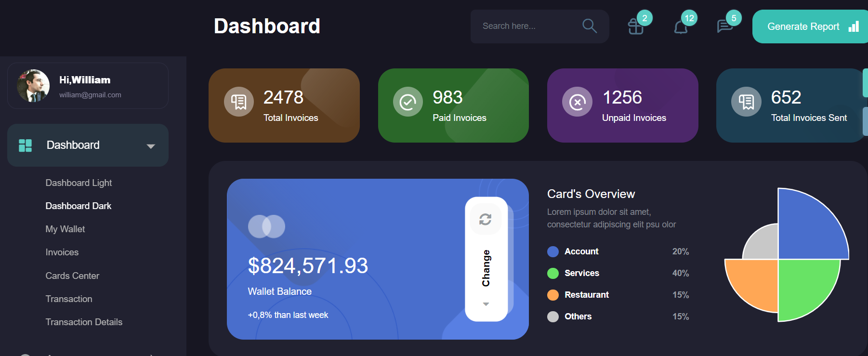Select My Wallet in sidebar
This screenshot has width=868, height=356.
coord(65,229)
